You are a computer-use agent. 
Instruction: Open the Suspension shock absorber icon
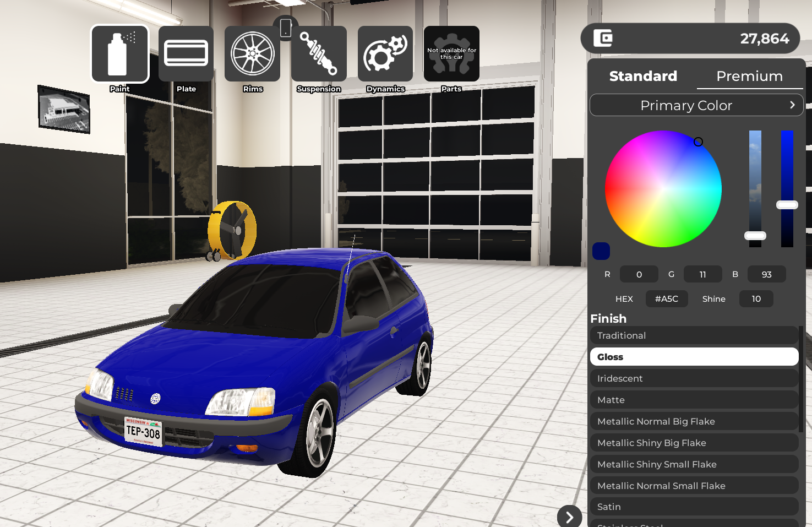tap(319, 54)
